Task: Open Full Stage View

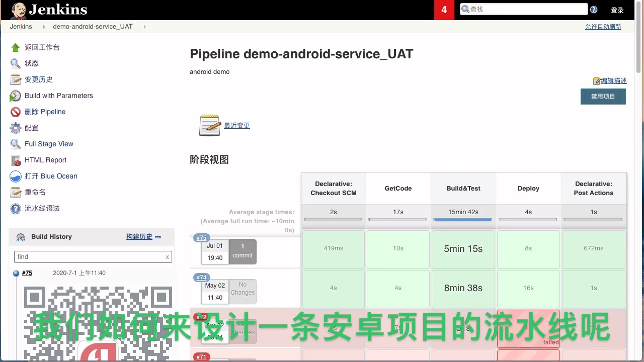Action: point(49,144)
